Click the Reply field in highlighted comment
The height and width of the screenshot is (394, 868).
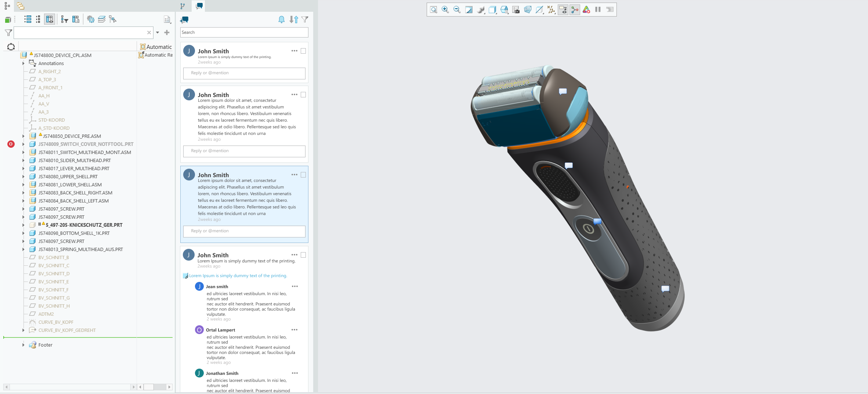pos(244,231)
